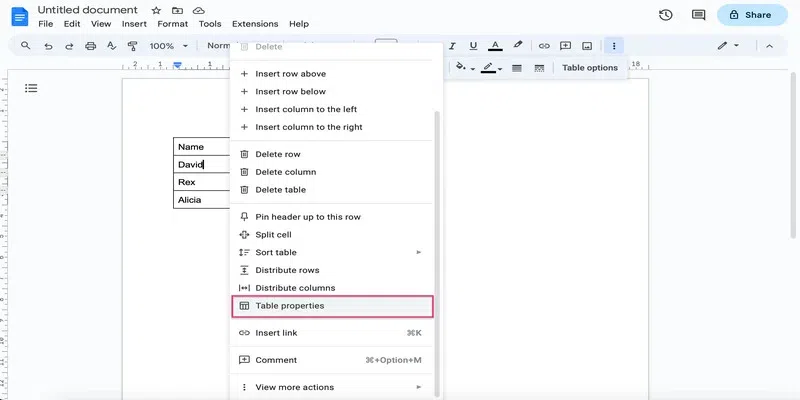This screenshot has width=800, height=400.
Task: Click the border width icon
Action: (x=517, y=68)
